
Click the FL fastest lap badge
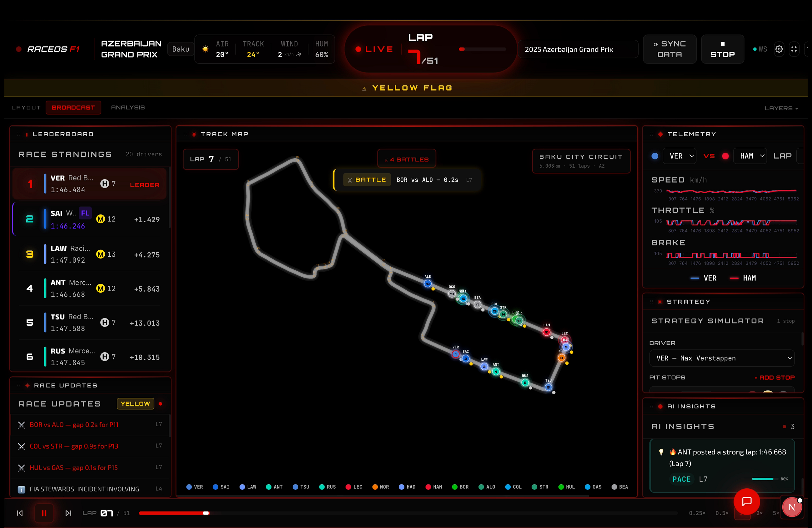click(x=85, y=213)
